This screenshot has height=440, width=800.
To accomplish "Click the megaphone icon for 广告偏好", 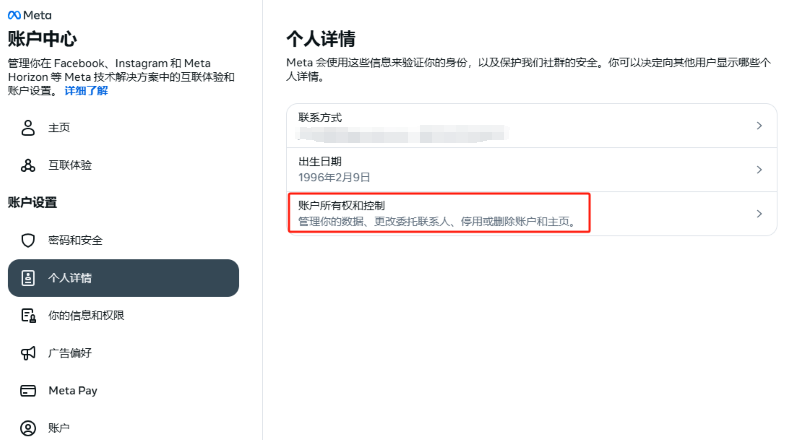I will pyautogui.click(x=28, y=353).
